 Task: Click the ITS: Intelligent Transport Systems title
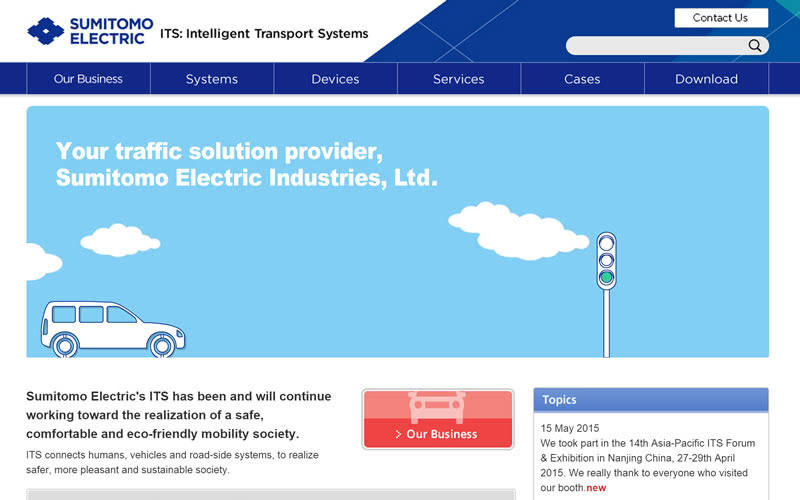[264, 34]
